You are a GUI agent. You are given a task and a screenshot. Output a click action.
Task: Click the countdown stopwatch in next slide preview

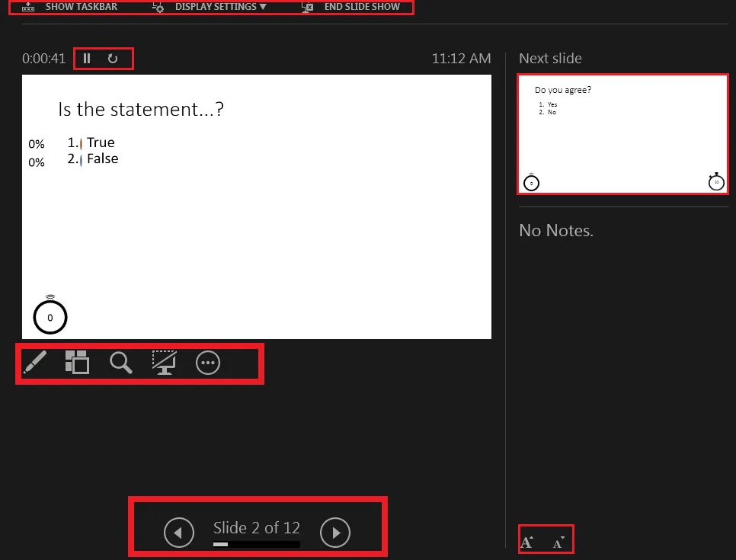716,181
